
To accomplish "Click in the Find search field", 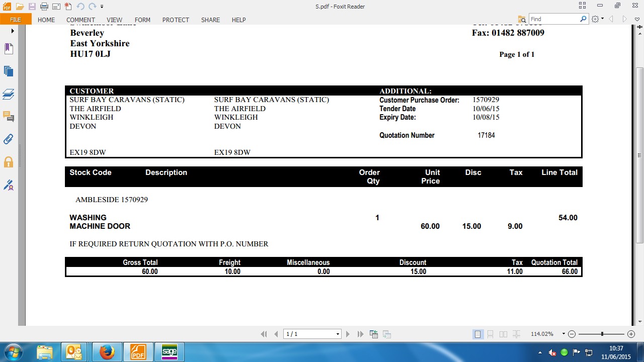I will click(x=553, y=19).
